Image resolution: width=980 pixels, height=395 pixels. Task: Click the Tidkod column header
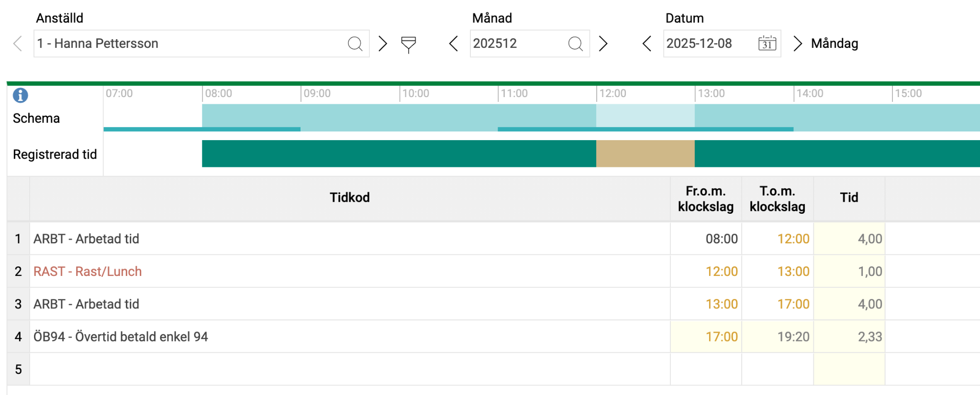click(x=349, y=197)
